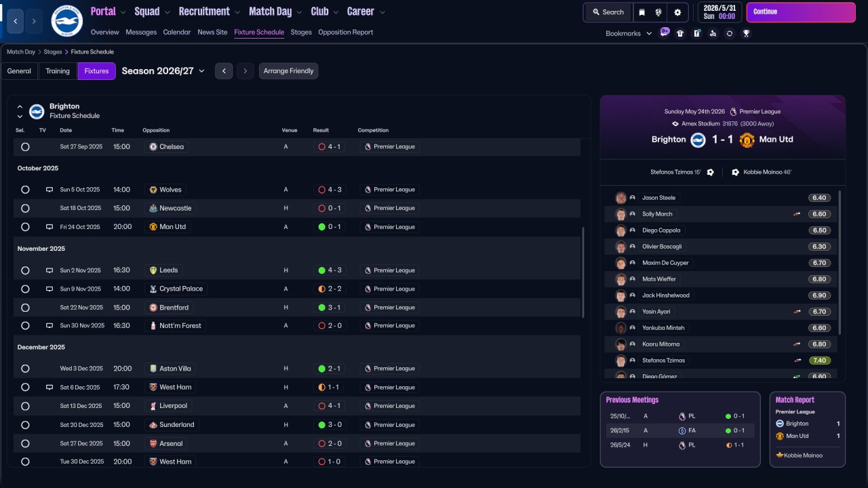Click the Liverpool crest in fixture list
This screenshot has width=868, height=488.
pyautogui.click(x=153, y=406)
